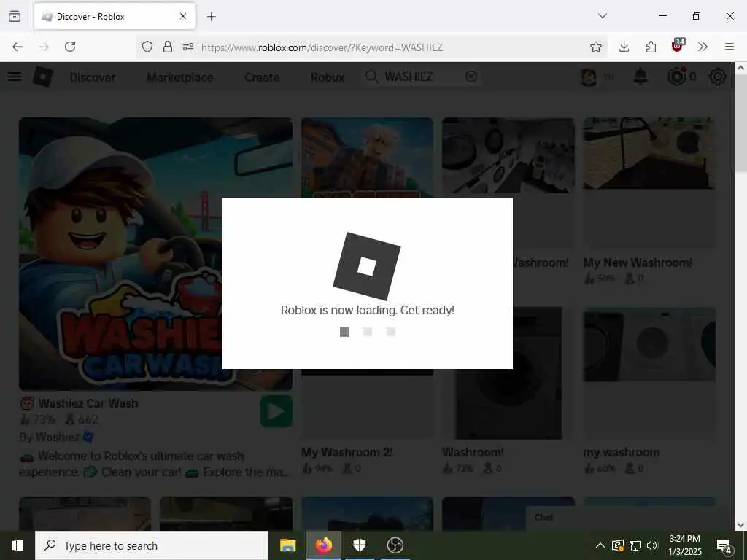This screenshot has height=560, width=747.
Task: Open My Washroom 2! game title
Action: [347, 452]
